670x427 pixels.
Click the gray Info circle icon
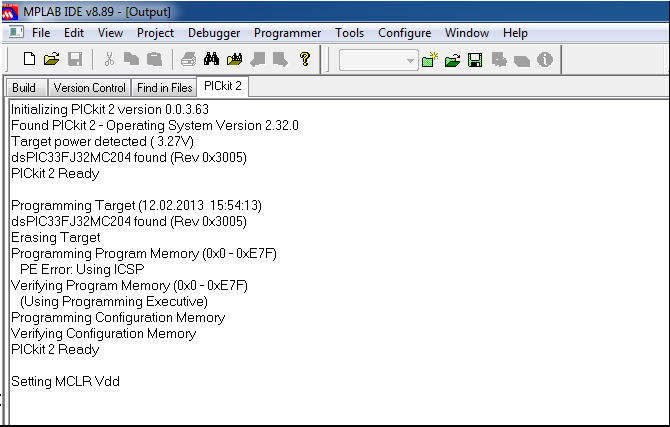(545, 59)
